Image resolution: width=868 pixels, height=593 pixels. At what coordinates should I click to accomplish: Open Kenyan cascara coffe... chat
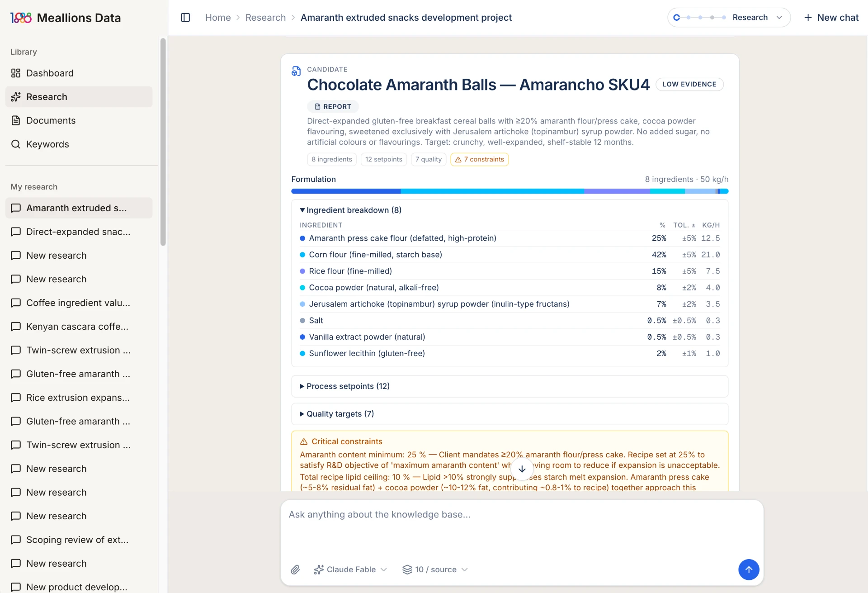79,327
